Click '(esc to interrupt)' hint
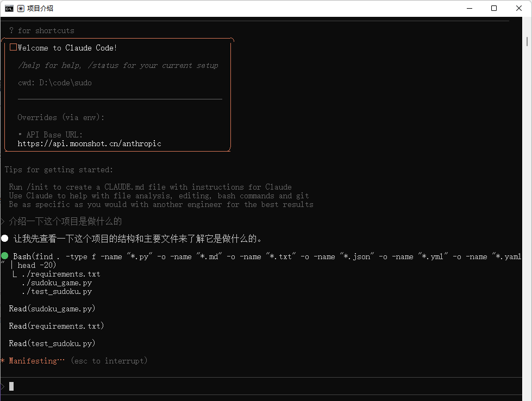This screenshot has height=401, width=532. click(x=109, y=361)
